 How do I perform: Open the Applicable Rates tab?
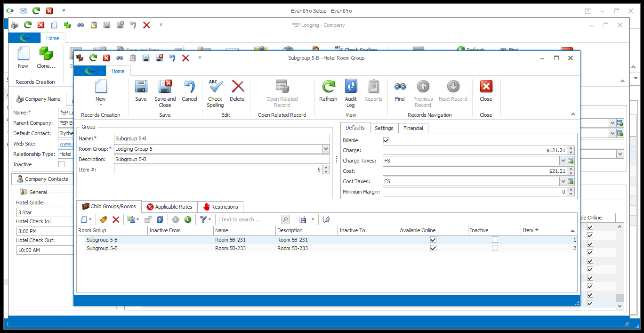[169, 207]
